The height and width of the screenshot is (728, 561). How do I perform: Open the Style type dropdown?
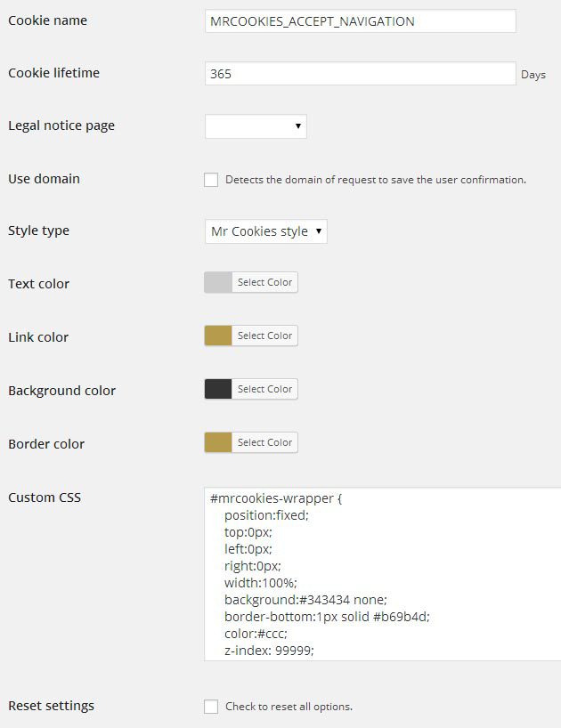pos(266,231)
